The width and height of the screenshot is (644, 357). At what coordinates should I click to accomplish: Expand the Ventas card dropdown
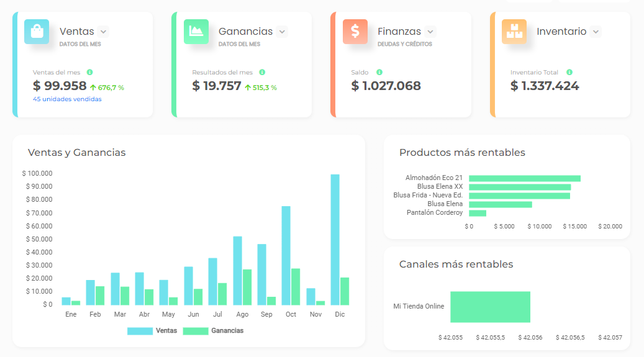click(x=103, y=32)
